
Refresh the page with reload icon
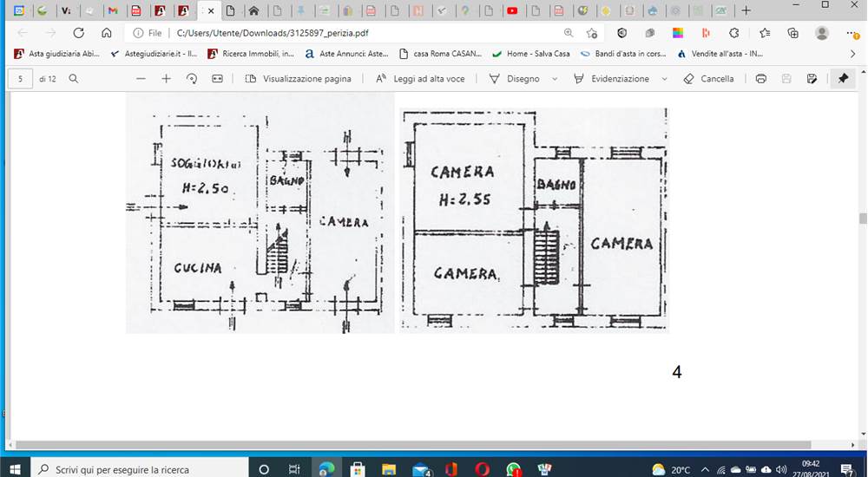(79, 33)
